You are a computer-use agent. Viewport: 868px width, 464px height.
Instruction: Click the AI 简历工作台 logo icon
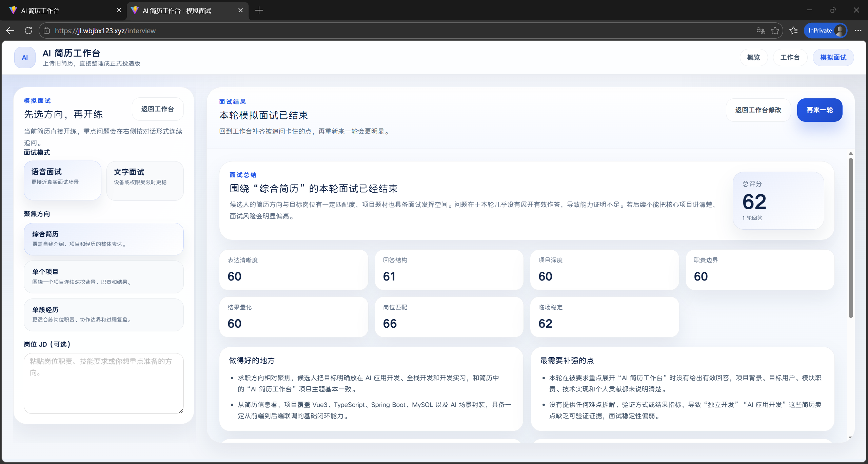(x=24, y=57)
